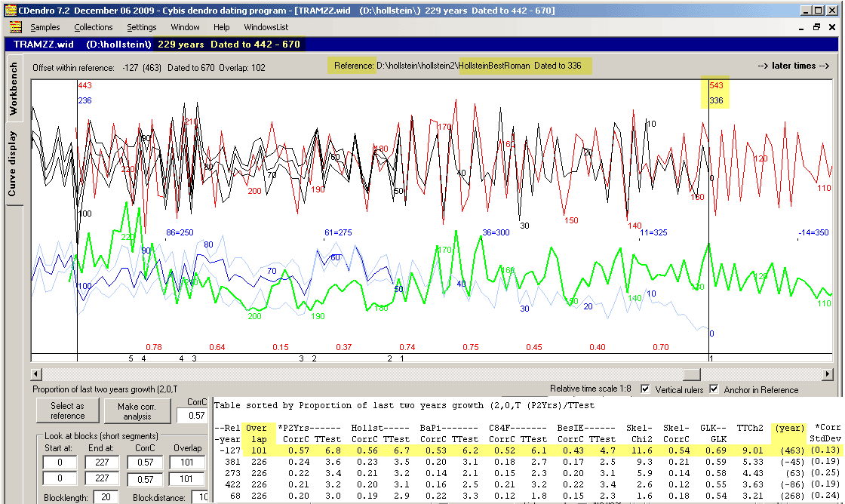The image size is (845, 504).
Task: Select the table row with Rel-year 381
Action: pos(527,462)
